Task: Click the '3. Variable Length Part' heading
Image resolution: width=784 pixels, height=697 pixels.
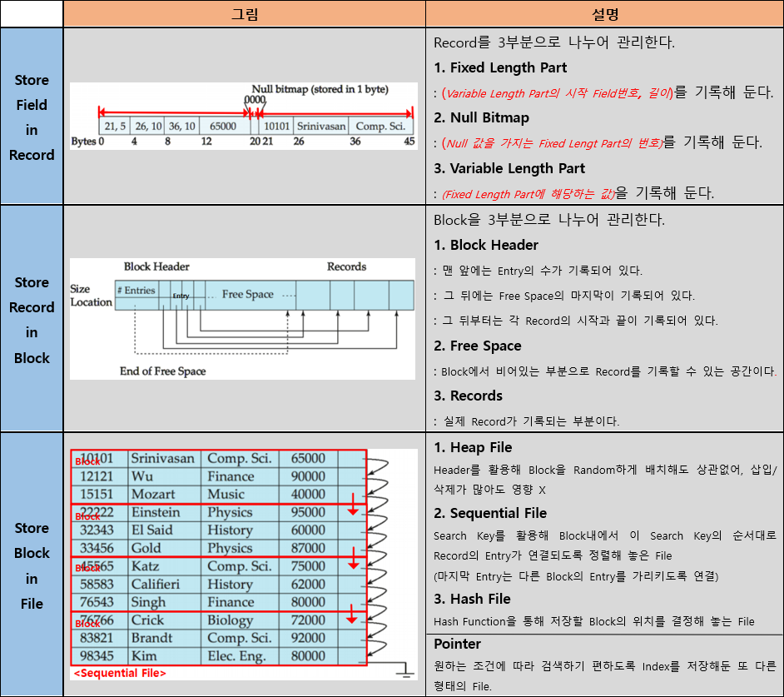Action: [509, 168]
